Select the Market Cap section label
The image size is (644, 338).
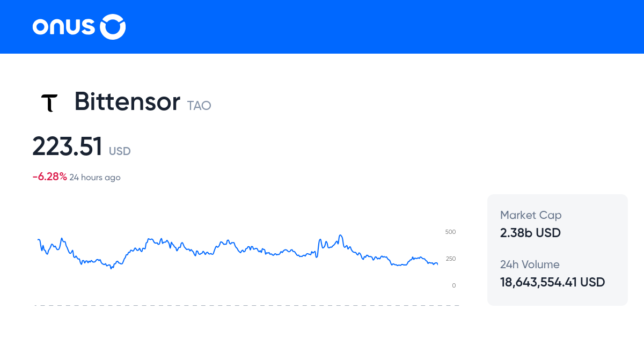531,215
